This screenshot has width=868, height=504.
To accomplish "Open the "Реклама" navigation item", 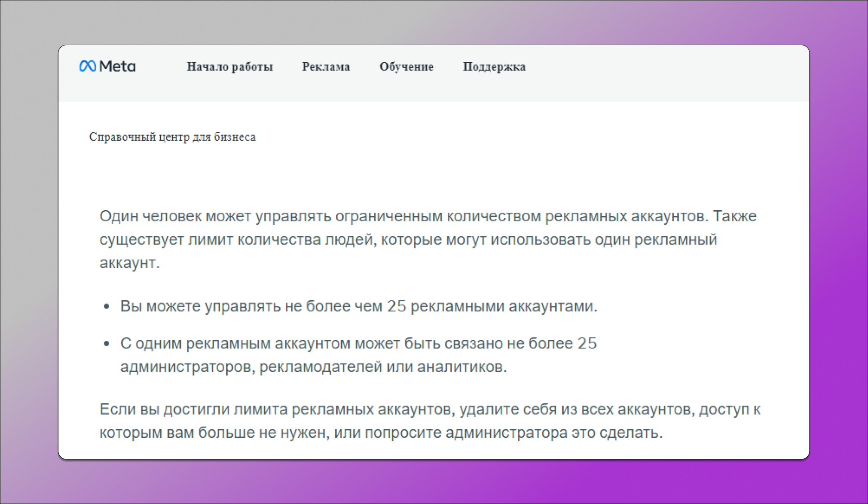I will point(326,67).
